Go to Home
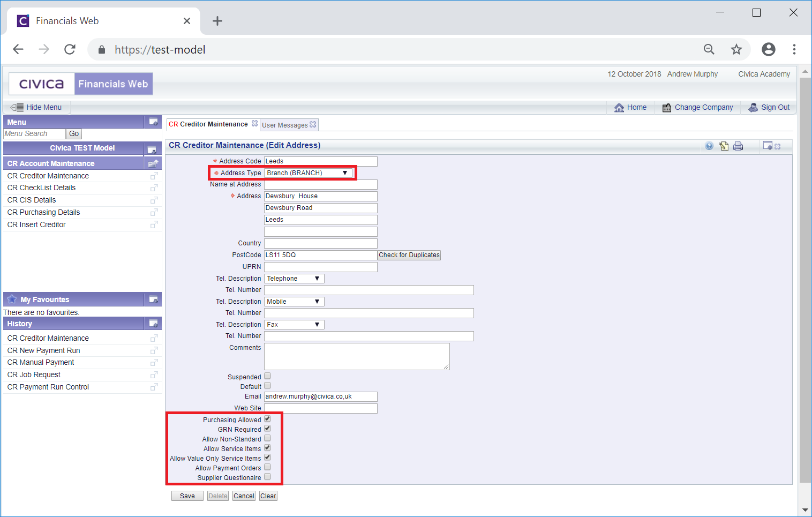Viewport: 812px width, 517px height. click(x=630, y=107)
